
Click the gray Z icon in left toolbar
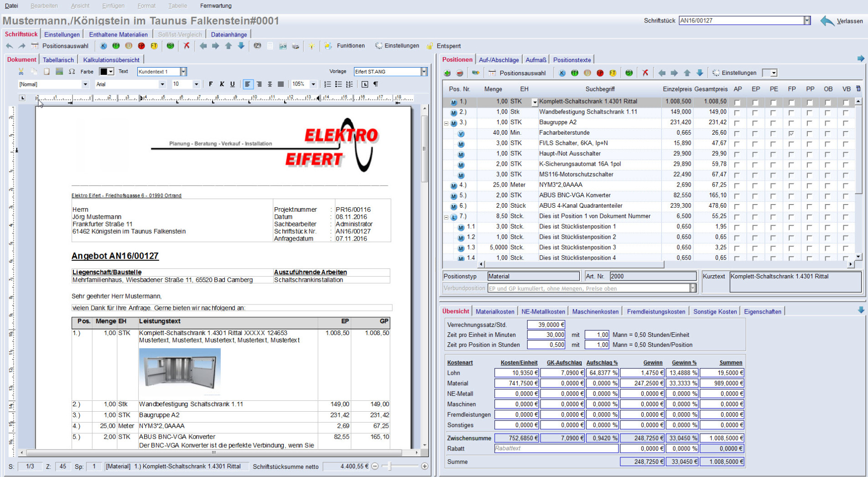(257, 46)
